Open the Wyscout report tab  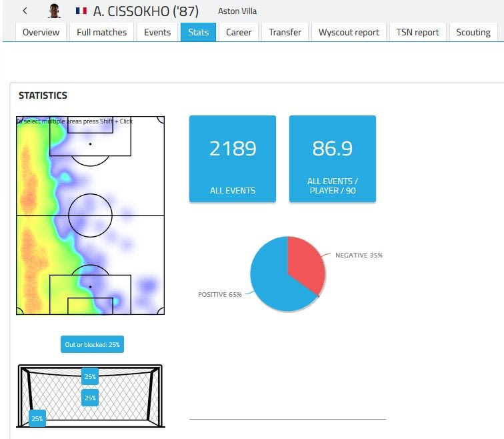tap(349, 32)
